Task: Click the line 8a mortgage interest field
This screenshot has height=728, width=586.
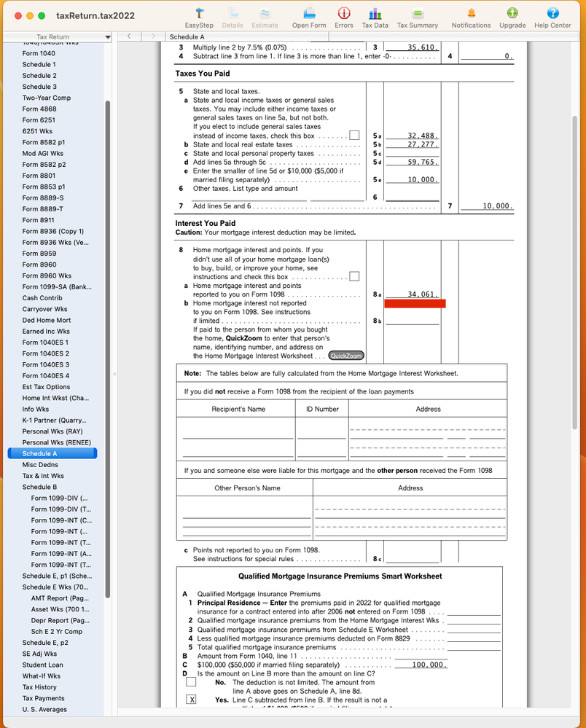Action: coord(413,294)
